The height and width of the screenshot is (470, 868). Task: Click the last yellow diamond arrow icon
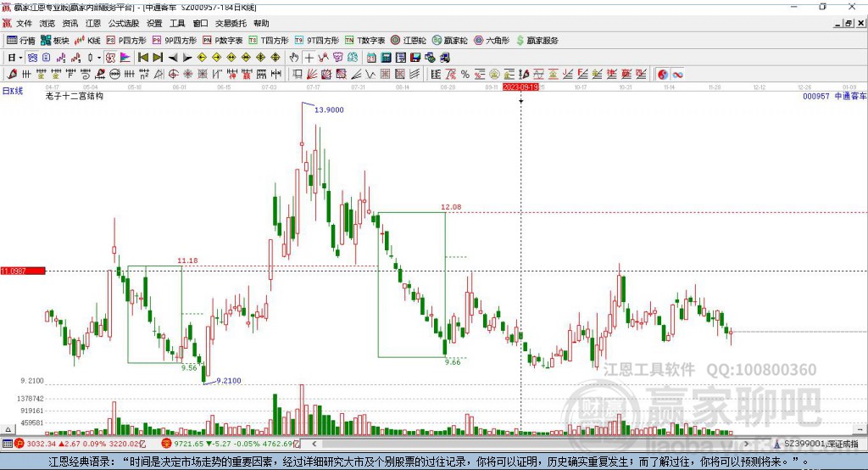(275, 58)
